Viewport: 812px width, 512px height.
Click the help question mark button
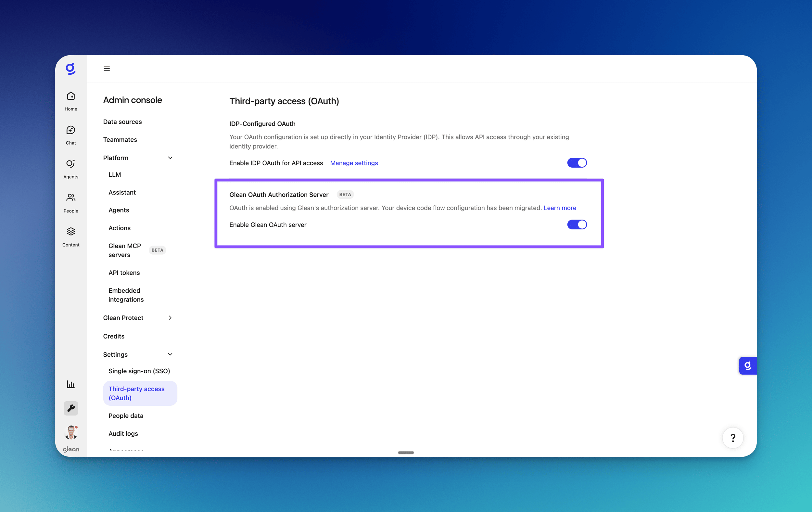pyautogui.click(x=732, y=438)
